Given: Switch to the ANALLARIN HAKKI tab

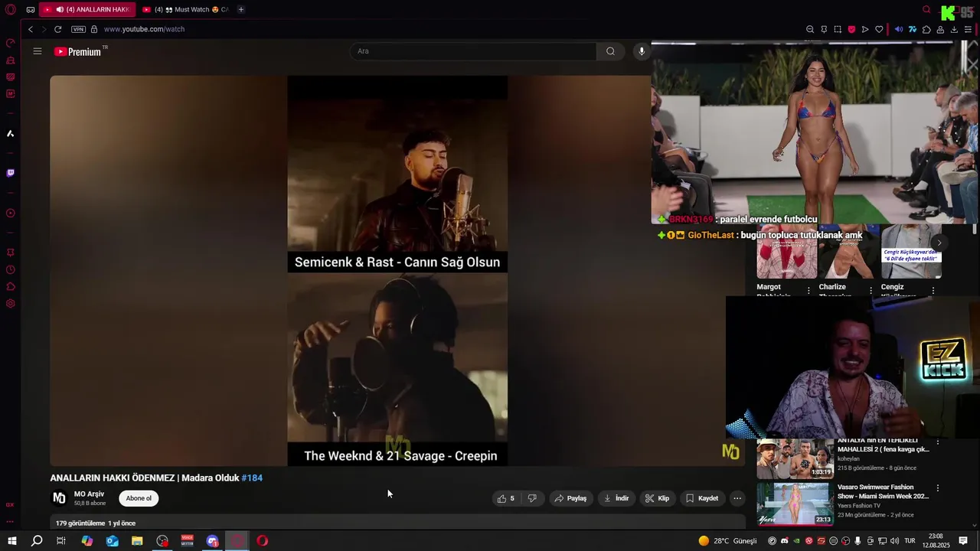Looking at the screenshot, I should (x=87, y=9).
